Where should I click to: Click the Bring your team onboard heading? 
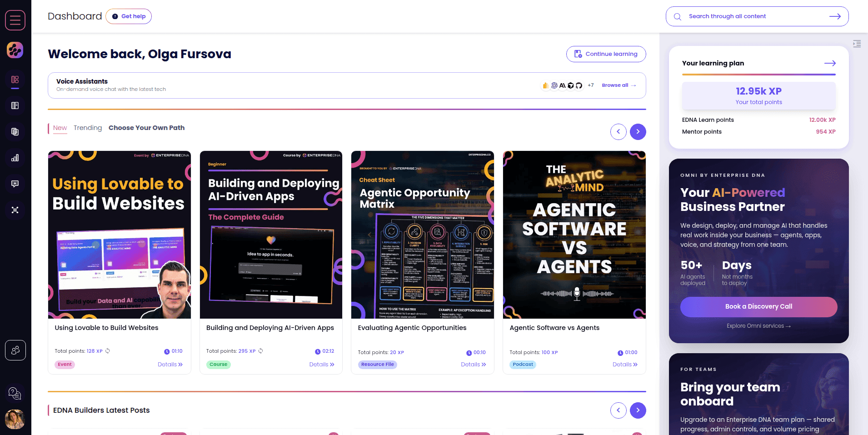tap(730, 394)
